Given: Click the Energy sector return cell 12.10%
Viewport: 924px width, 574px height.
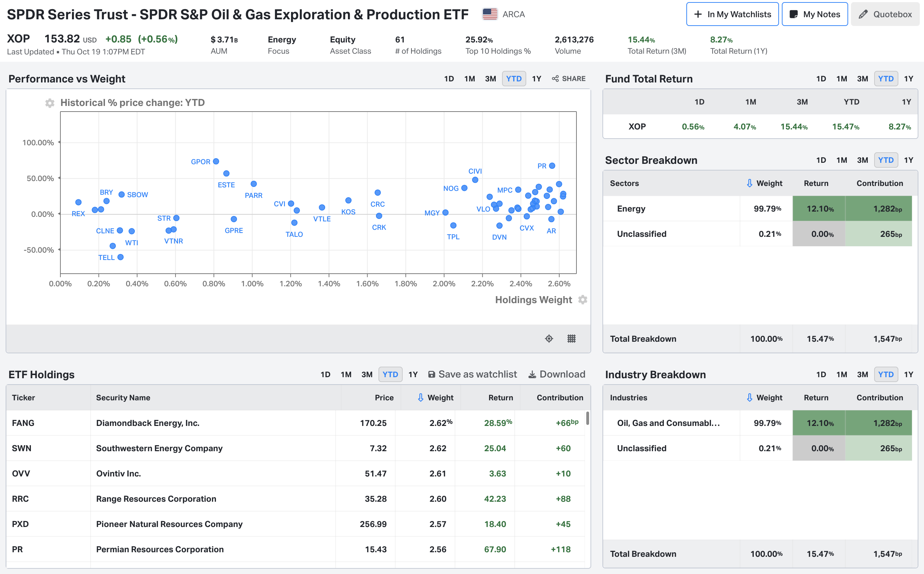Looking at the screenshot, I should 819,208.
